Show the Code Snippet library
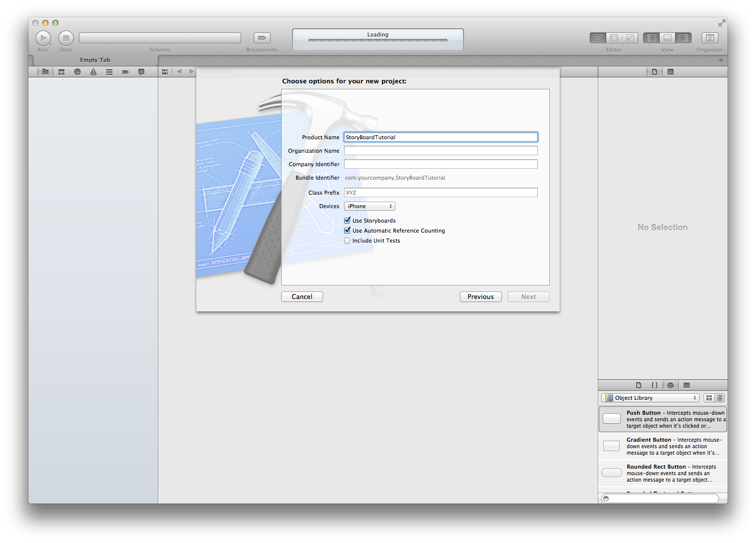Screen dimensions: 756x543 tap(655, 385)
